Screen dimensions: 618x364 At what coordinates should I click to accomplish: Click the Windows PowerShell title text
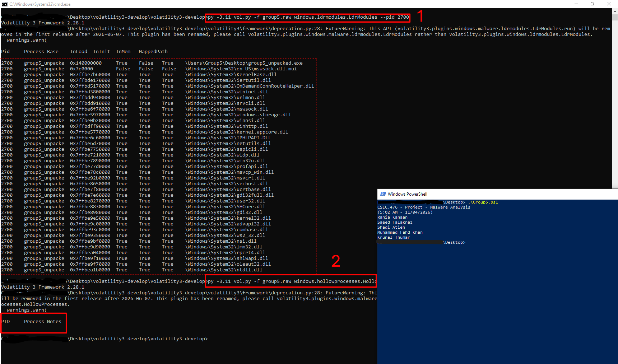tap(408, 194)
